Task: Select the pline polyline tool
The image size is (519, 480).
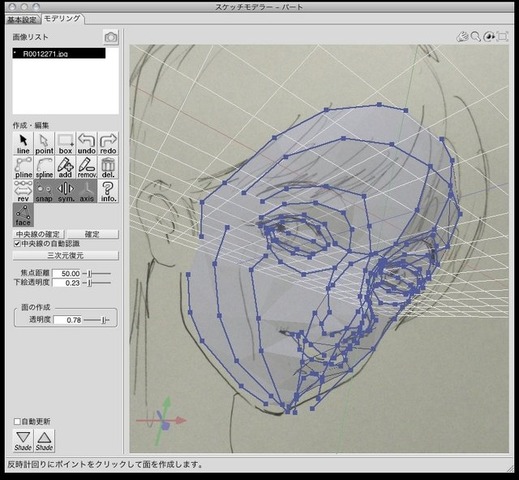Action: click(23, 168)
